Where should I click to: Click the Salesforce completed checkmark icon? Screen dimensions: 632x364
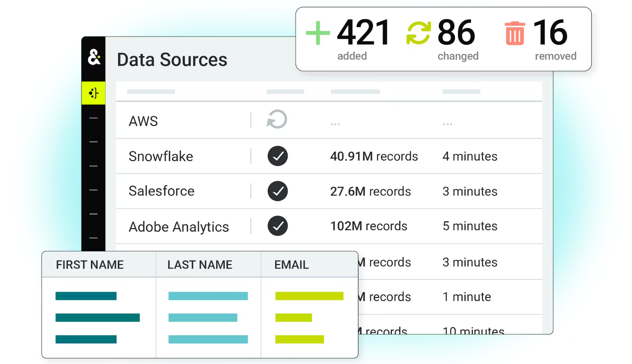[x=278, y=191]
